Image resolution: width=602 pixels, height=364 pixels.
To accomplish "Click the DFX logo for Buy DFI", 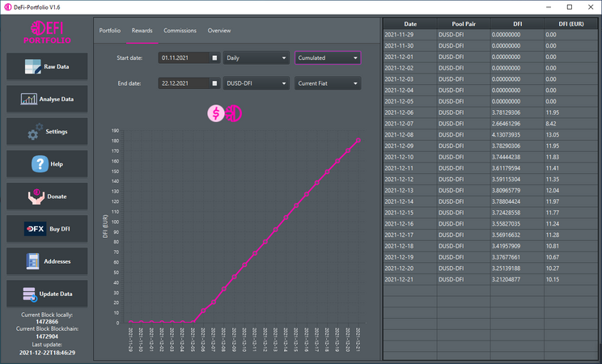I will point(34,229).
